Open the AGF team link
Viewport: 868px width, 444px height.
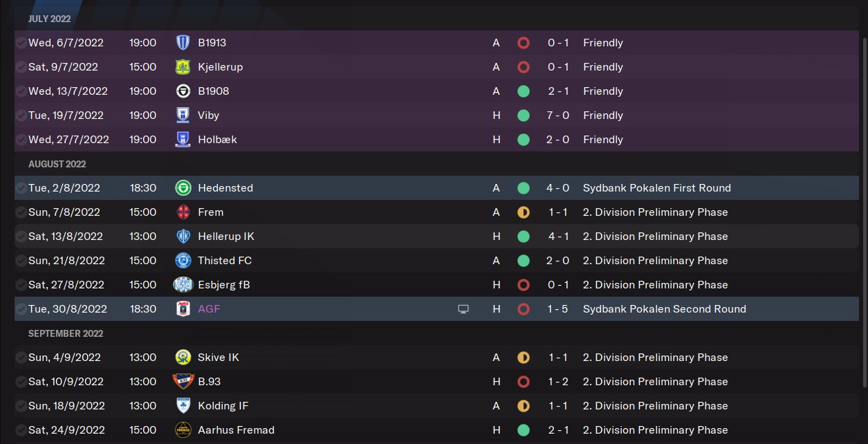click(209, 309)
